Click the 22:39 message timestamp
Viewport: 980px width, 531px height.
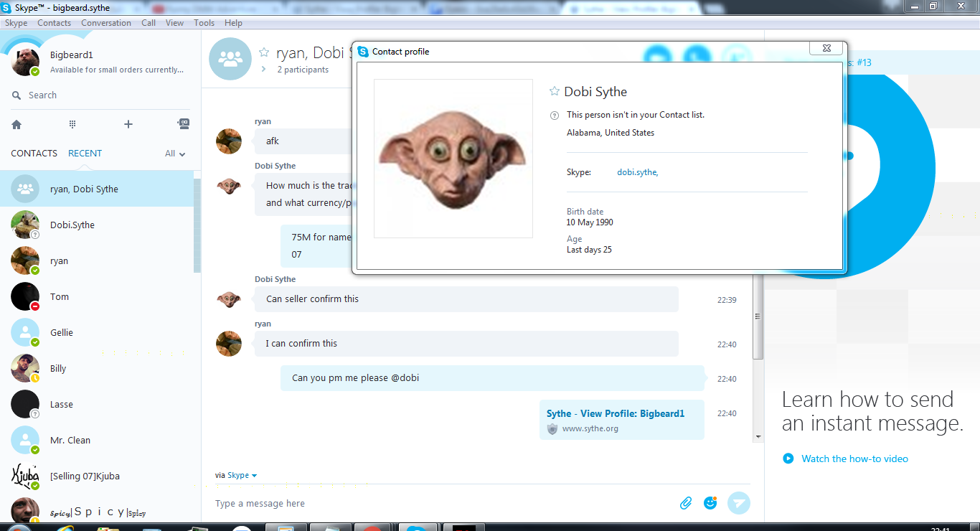point(727,300)
